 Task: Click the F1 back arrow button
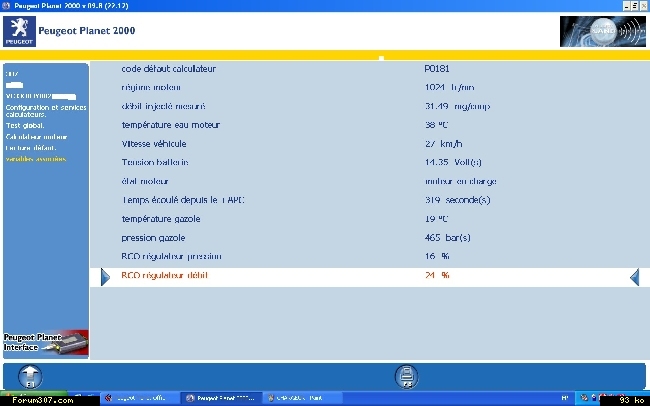pos(30,377)
